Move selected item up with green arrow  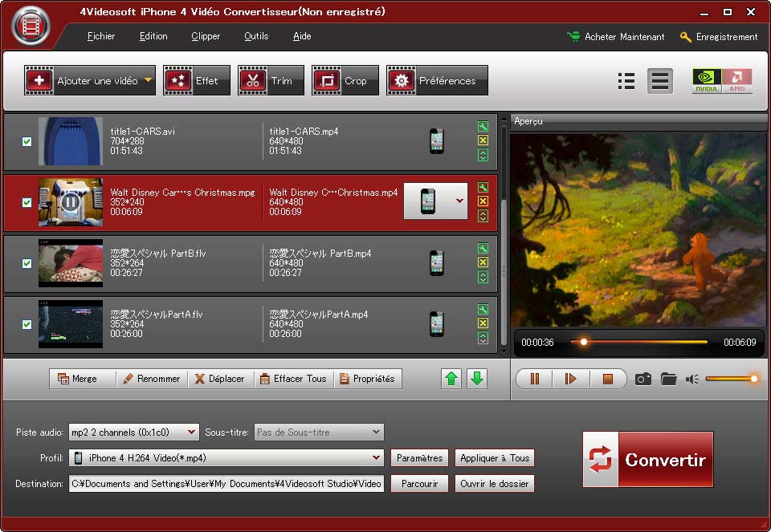[451, 379]
